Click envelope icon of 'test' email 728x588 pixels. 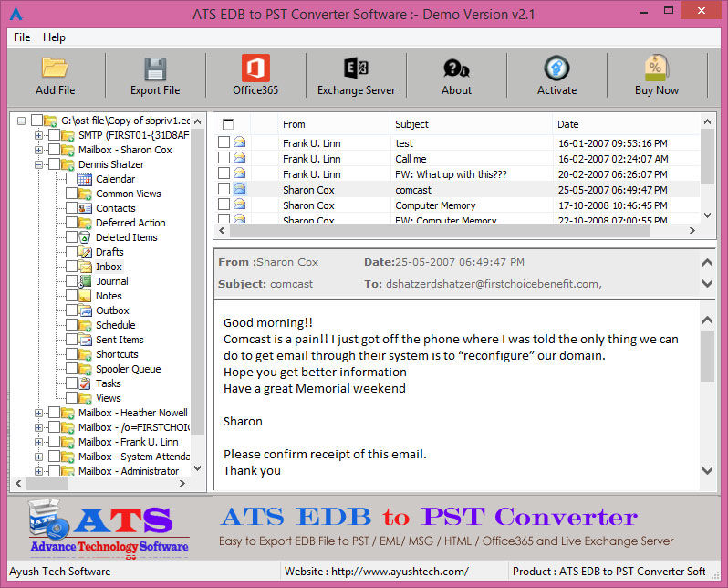pyautogui.click(x=240, y=142)
